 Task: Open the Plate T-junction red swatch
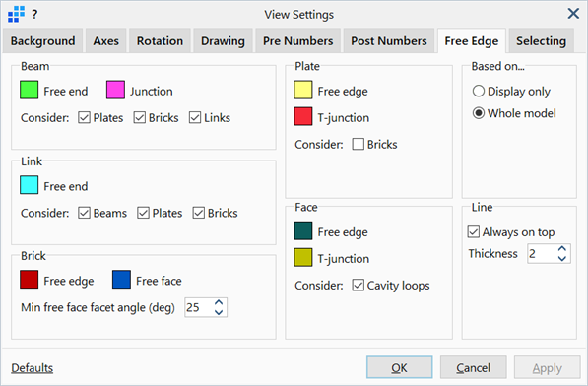pos(303,116)
